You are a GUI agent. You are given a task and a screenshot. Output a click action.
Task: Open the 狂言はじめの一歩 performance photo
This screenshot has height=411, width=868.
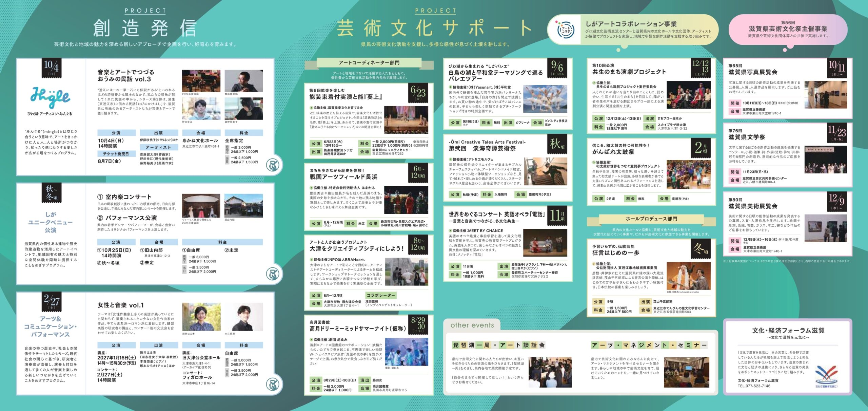688,276
